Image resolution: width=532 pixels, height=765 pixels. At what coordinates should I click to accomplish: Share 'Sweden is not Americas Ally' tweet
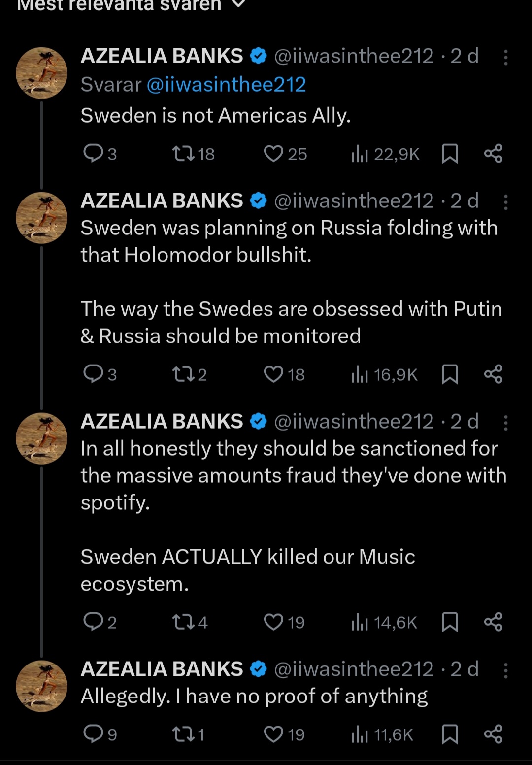[x=493, y=154]
